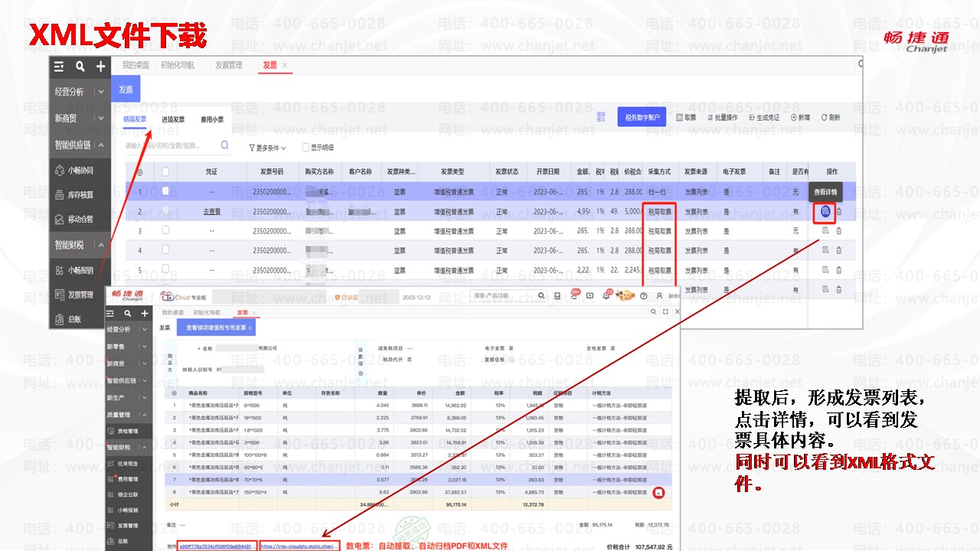The height and width of the screenshot is (551, 980).
Task: Click the plus icon in upper window sidebar
Action: click(100, 67)
